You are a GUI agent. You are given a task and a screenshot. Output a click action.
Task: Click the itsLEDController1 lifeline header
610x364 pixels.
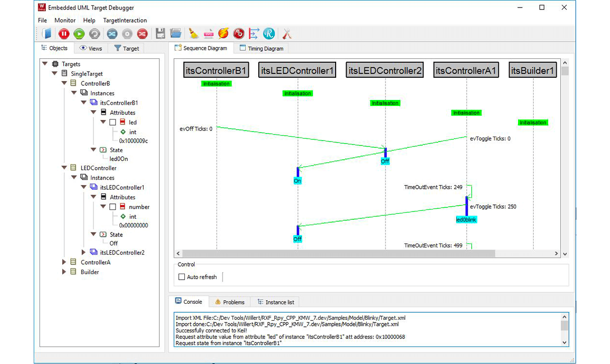(x=297, y=71)
